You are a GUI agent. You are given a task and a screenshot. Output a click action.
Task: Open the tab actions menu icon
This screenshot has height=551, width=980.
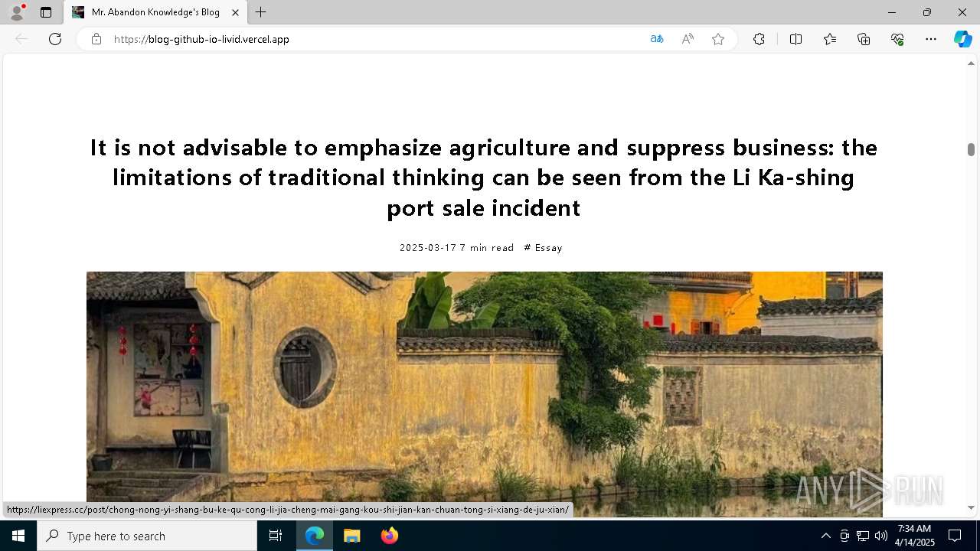coord(46,12)
